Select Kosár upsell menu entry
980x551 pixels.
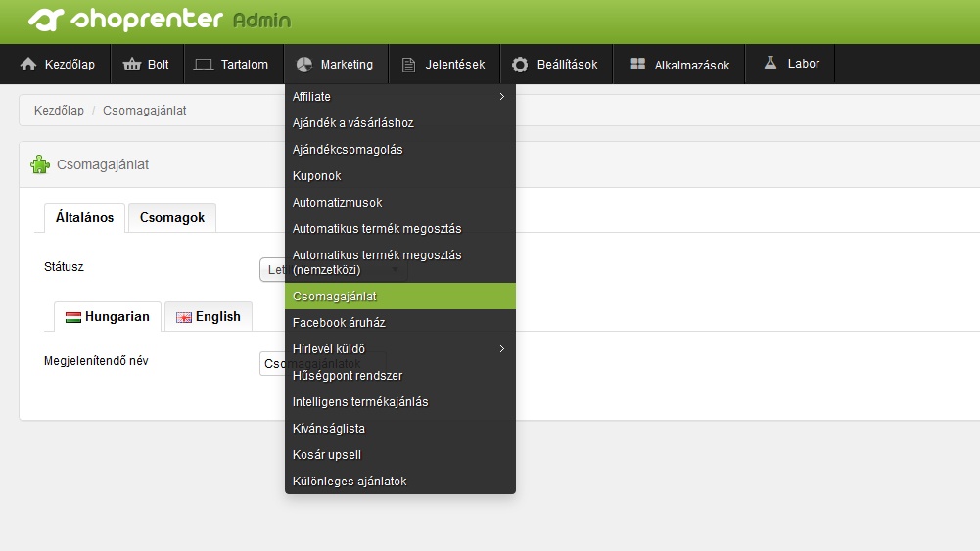(x=400, y=455)
